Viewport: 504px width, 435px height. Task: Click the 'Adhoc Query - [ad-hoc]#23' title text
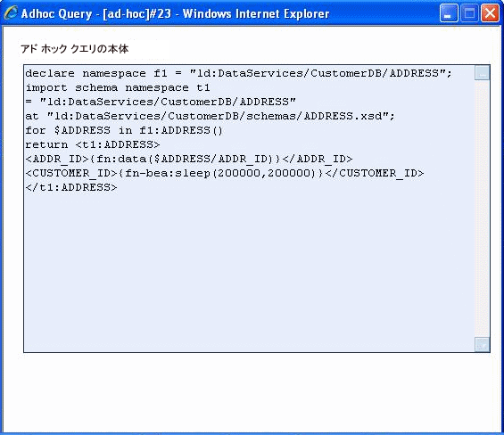96,13
